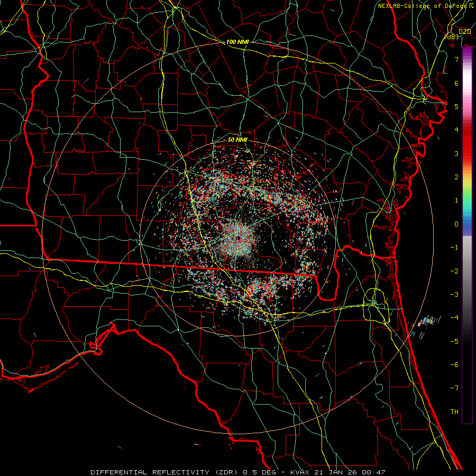Click the '2' value on the color scale
Viewport: 476px width, 476px height.
tap(456, 177)
